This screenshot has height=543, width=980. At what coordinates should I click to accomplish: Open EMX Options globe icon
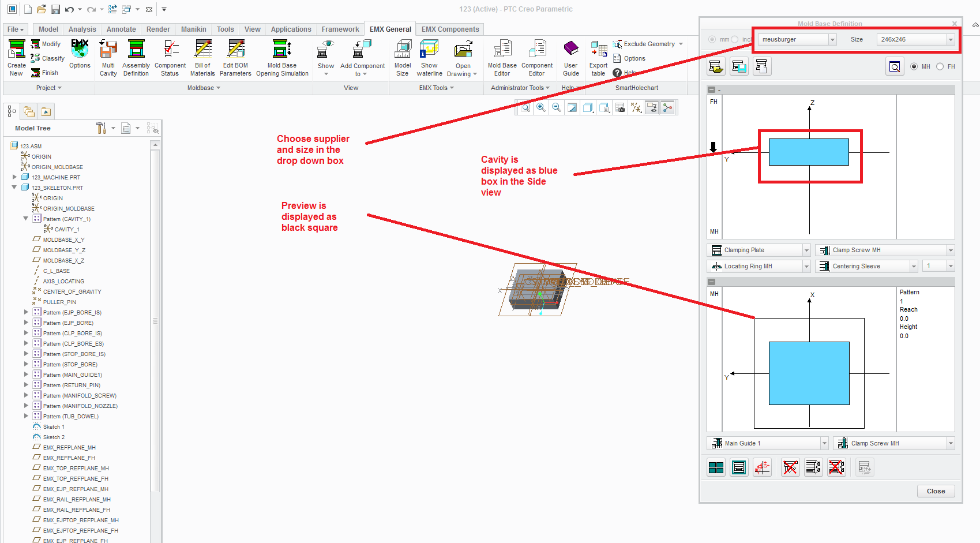(80, 48)
